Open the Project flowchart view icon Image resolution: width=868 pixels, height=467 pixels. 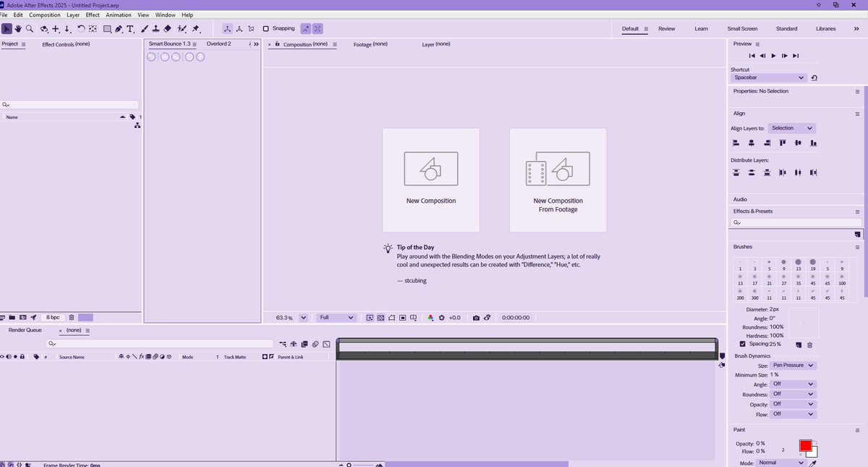(x=137, y=125)
